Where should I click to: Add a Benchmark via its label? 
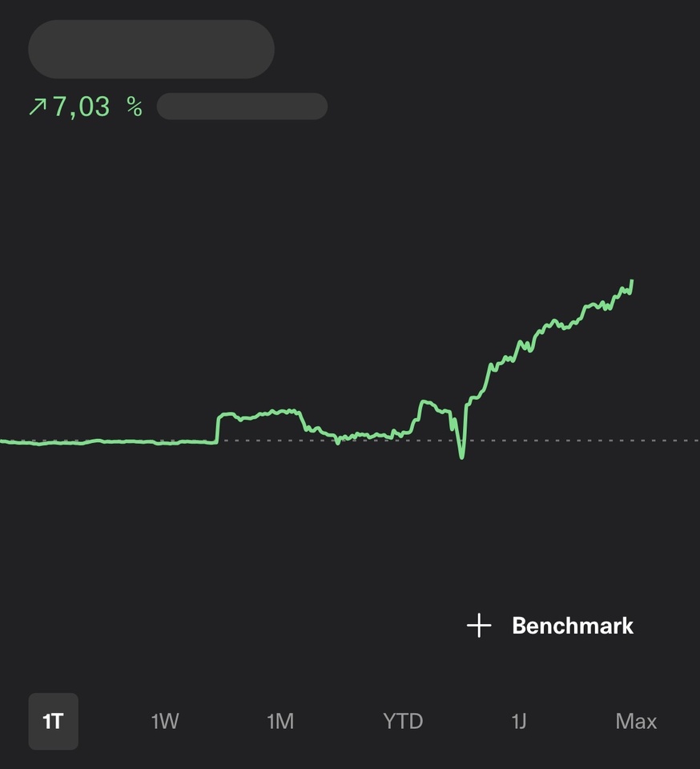[x=573, y=626]
